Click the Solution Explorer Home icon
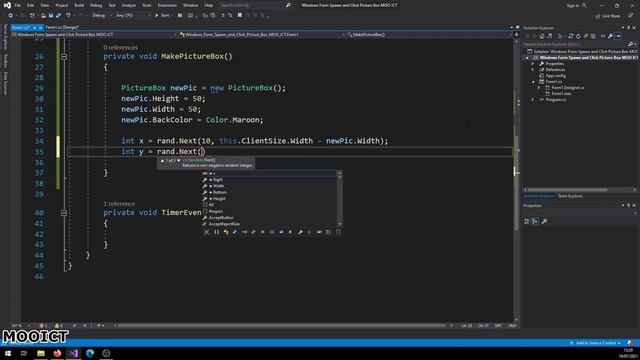This screenshot has width=640, height=360. (542, 36)
